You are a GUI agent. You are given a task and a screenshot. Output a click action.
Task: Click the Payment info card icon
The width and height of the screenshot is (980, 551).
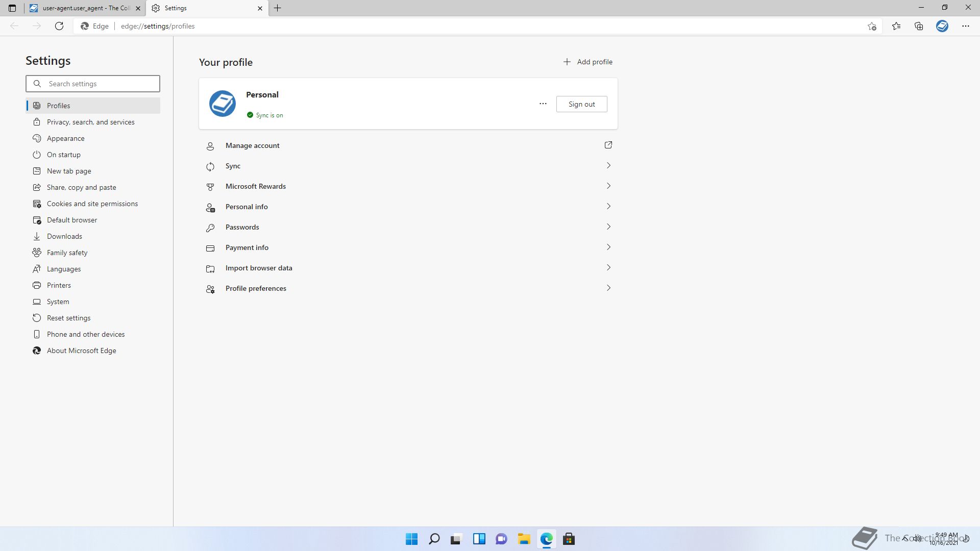click(210, 248)
